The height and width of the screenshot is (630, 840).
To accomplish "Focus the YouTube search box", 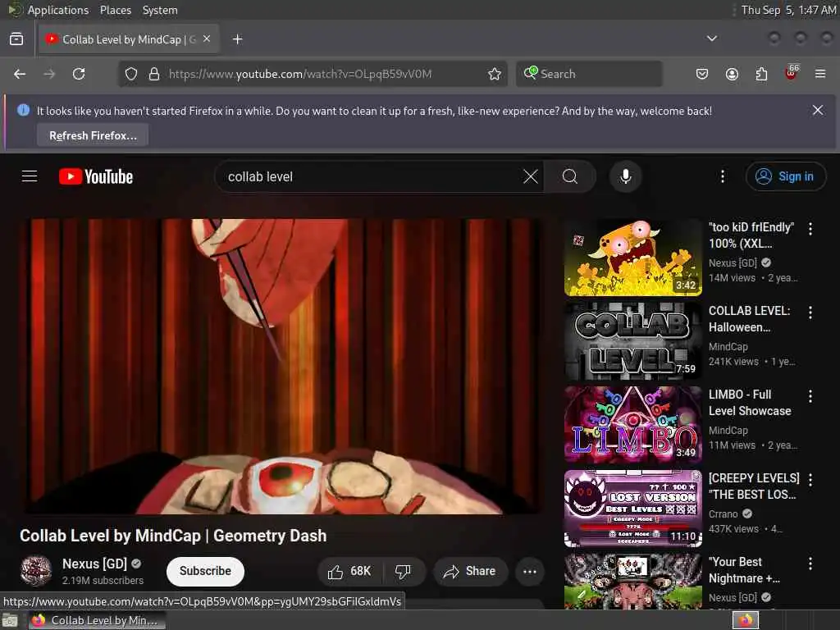I will pyautogui.click(x=370, y=176).
